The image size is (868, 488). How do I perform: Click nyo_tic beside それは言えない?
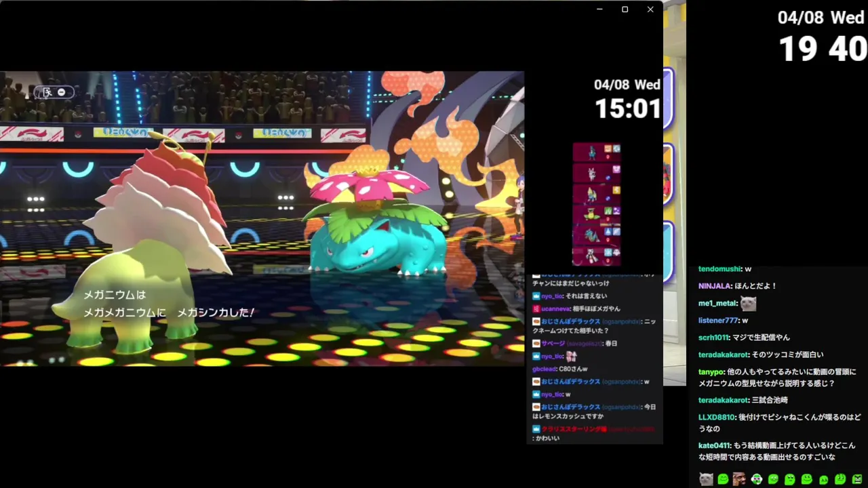point(552,296)
